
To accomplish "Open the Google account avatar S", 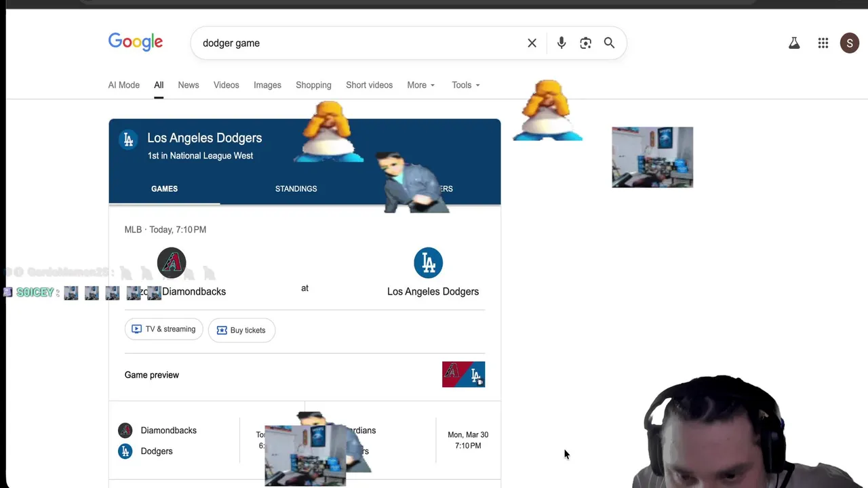I will point(850,43).
